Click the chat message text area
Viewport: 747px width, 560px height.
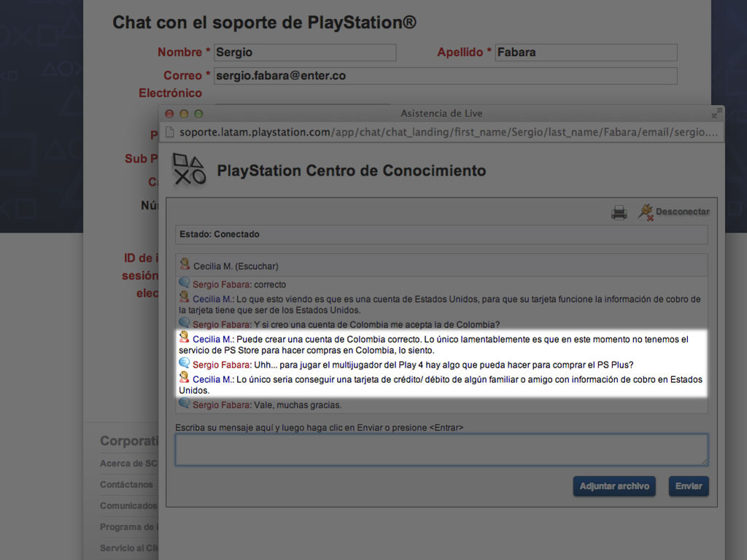click(441, 449)
